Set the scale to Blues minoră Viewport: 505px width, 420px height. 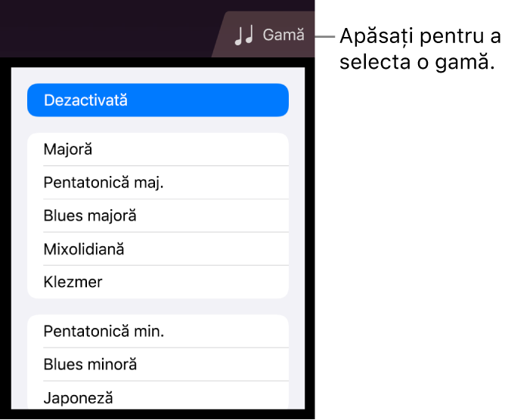pyautogui.click(x=157, y=364)
